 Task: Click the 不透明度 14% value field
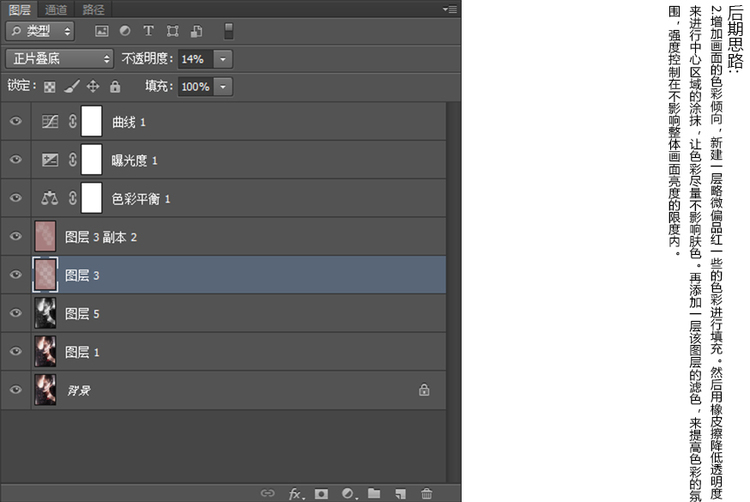pyautogui.click(x=195, y=59)
